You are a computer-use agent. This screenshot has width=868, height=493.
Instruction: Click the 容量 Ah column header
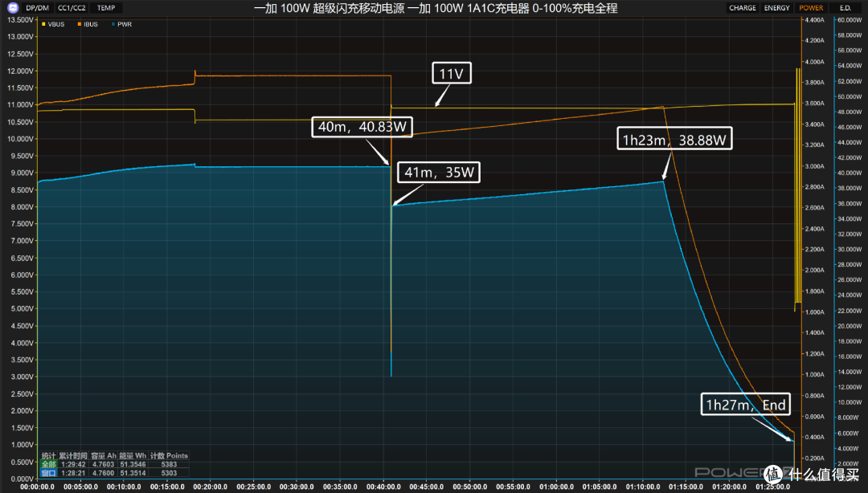click(x=104, y=456)
